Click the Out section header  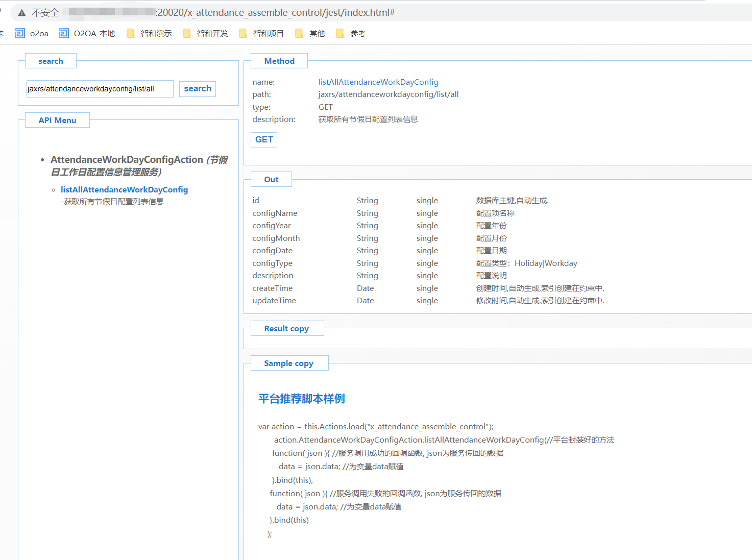(x=271, y=180)
